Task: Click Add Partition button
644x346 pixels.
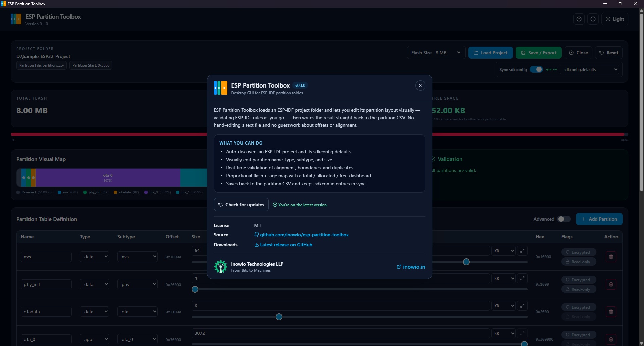Action: pos(599,219)
